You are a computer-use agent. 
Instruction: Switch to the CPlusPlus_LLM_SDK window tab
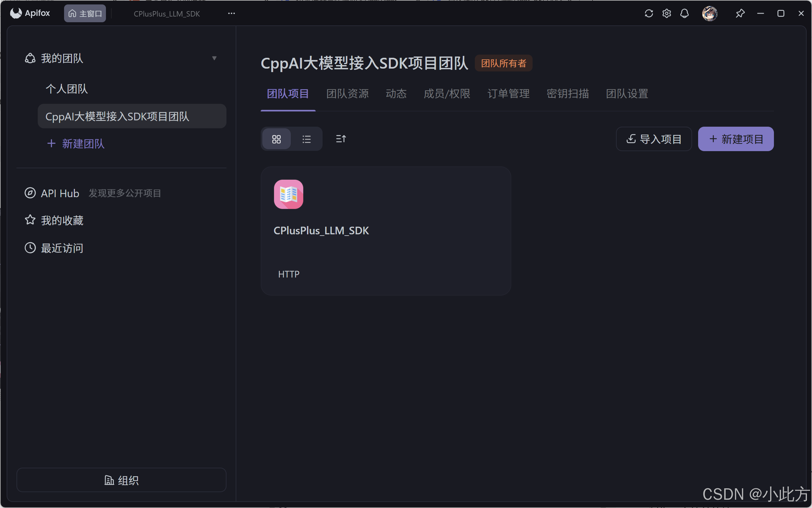coord(167,14)
